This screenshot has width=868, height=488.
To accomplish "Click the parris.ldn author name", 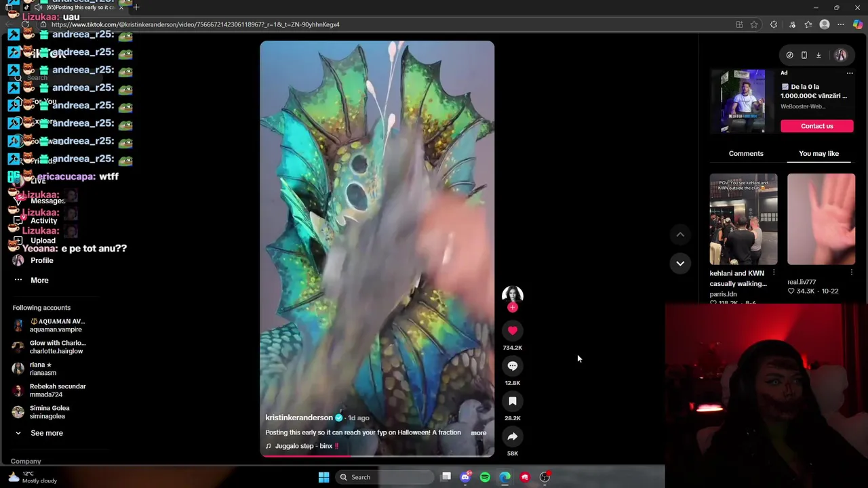I will tap(723, 294).
